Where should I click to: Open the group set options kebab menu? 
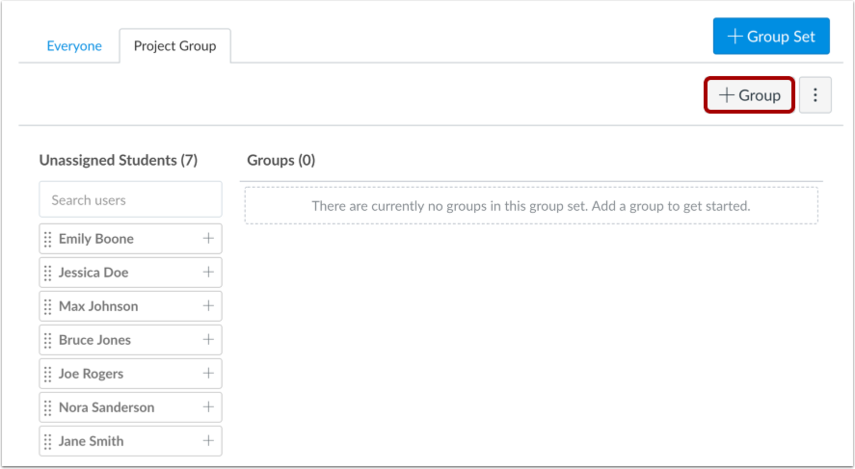click(815, 96)
